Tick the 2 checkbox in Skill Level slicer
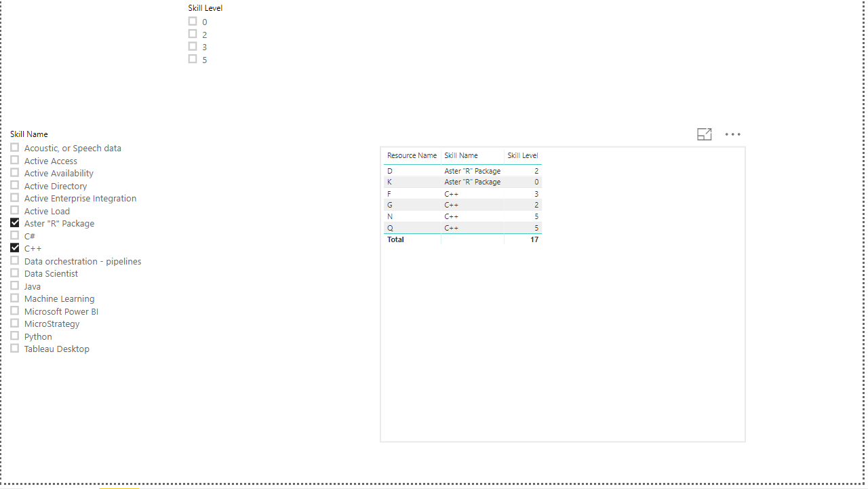 pos(193,34)
